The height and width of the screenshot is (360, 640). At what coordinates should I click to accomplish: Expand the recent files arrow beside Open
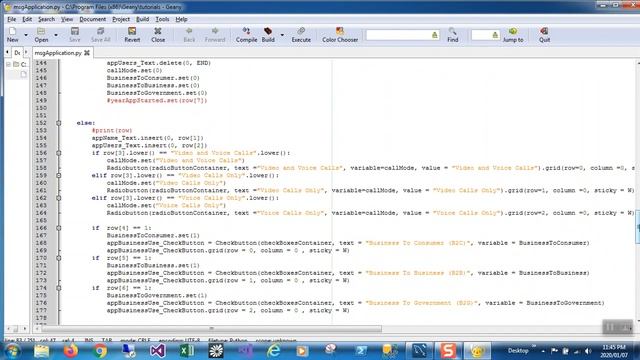click(56, 35)
